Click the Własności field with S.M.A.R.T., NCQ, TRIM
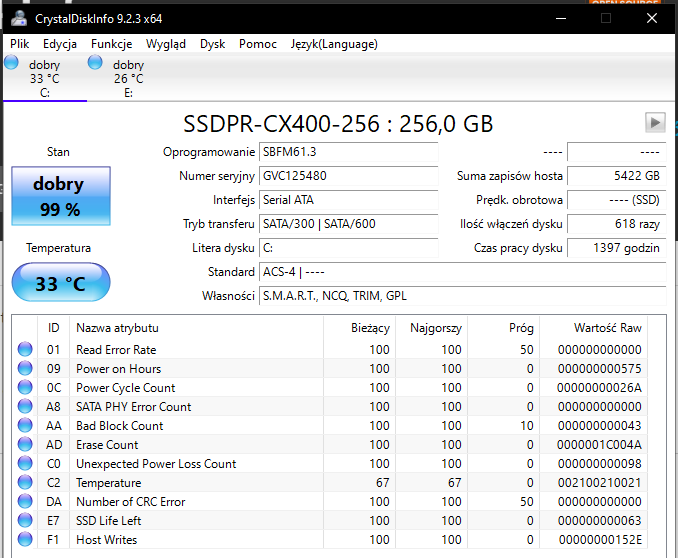Image resolution: width=678 pixels, height=558 pixels. pyautogui.click(x=463, y=296)
